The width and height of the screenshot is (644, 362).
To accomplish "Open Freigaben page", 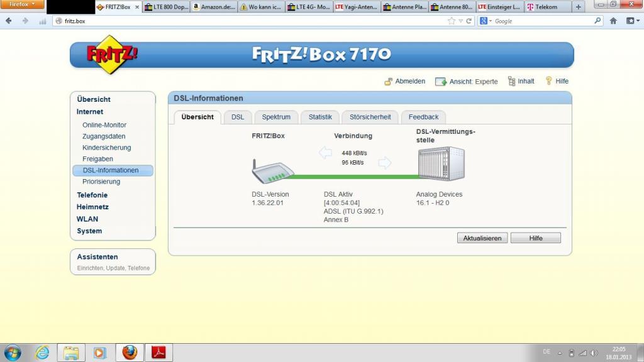I will pyautogui.click(x=97, y=159).
